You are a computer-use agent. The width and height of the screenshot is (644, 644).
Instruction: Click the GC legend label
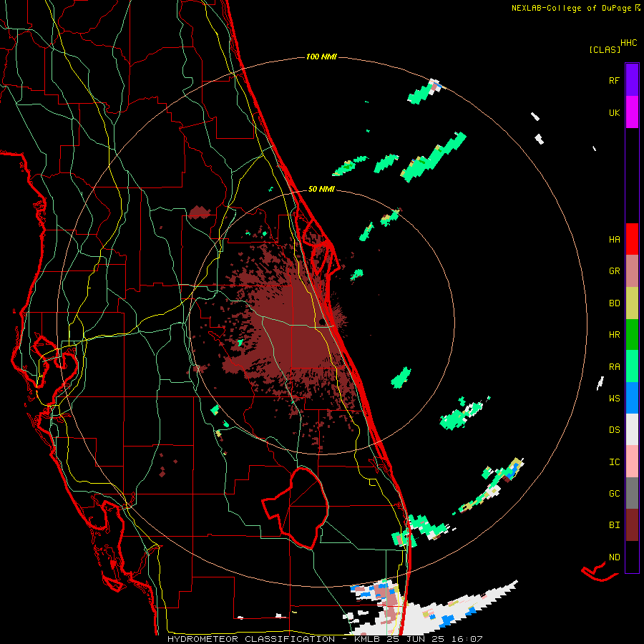pyautogui.click(x=614, y=493)
